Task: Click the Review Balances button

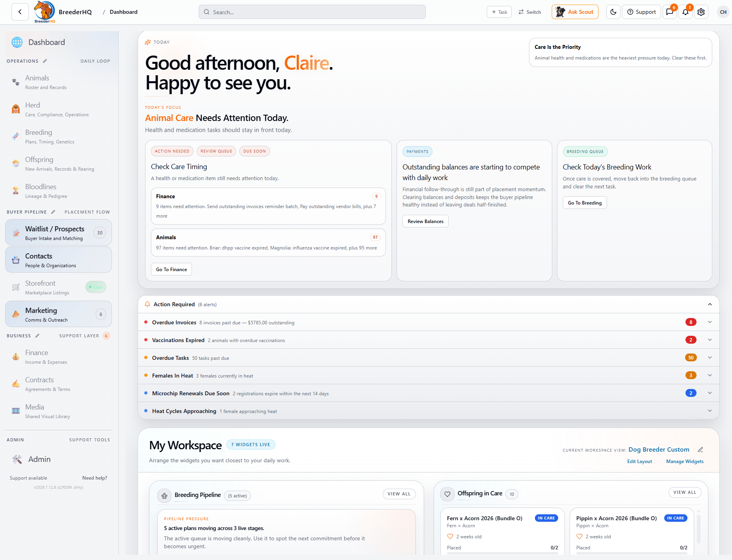Action: 425,221
